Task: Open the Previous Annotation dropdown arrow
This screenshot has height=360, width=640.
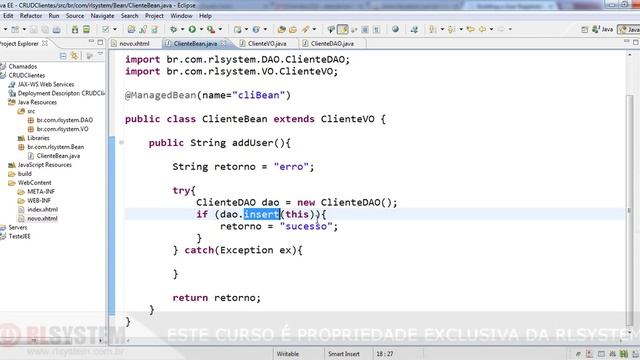Action: click(461, 29)
